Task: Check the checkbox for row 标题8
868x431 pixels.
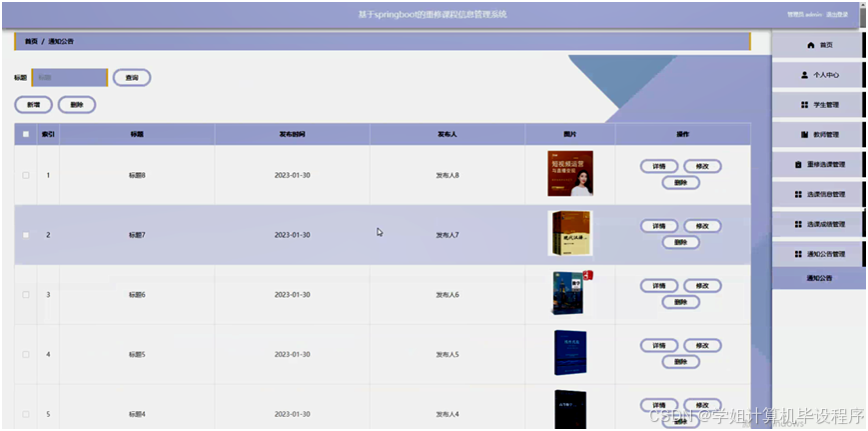Action: 25,175
